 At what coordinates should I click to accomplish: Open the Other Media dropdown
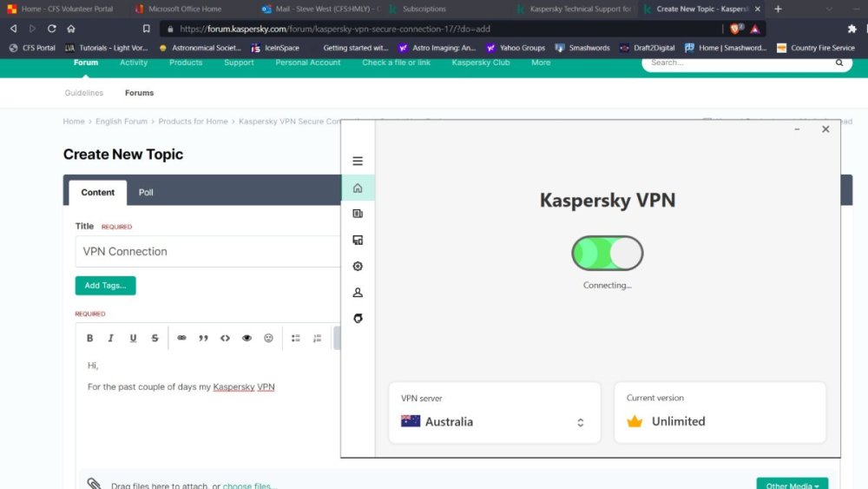(x=792, y=484)
